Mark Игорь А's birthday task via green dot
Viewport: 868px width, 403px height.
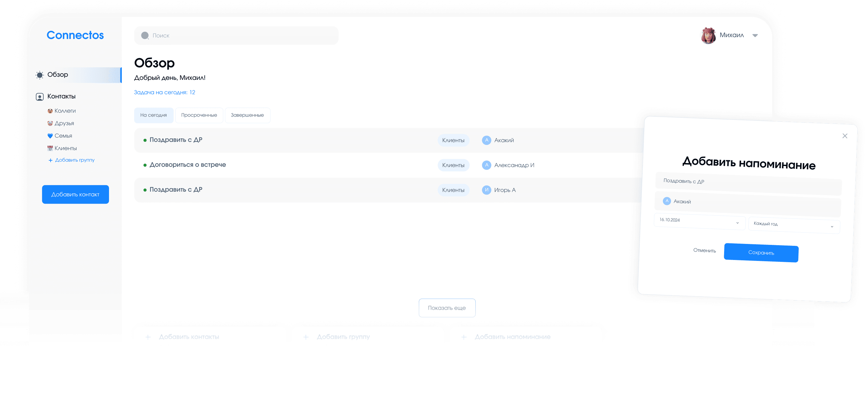tap(145, 190)
